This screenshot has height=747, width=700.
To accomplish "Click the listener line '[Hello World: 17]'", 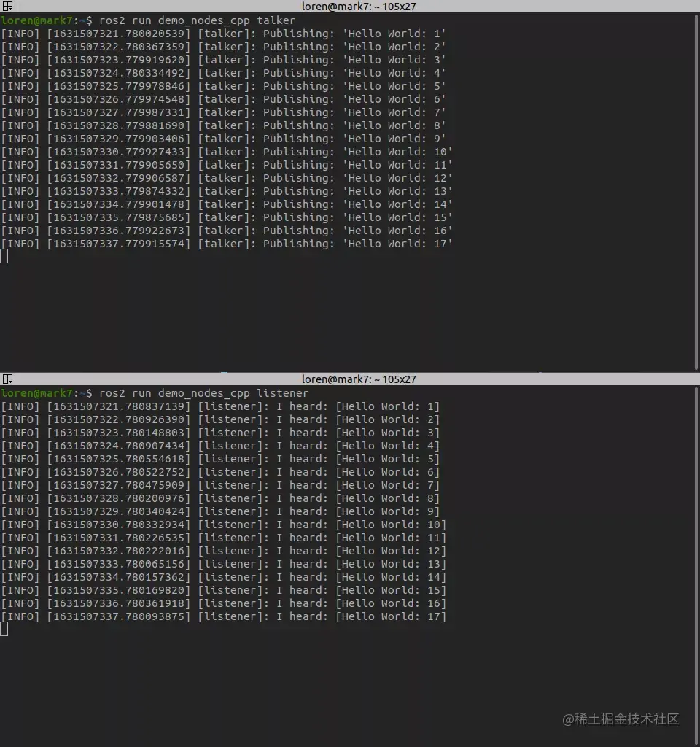I will [224, 616].
